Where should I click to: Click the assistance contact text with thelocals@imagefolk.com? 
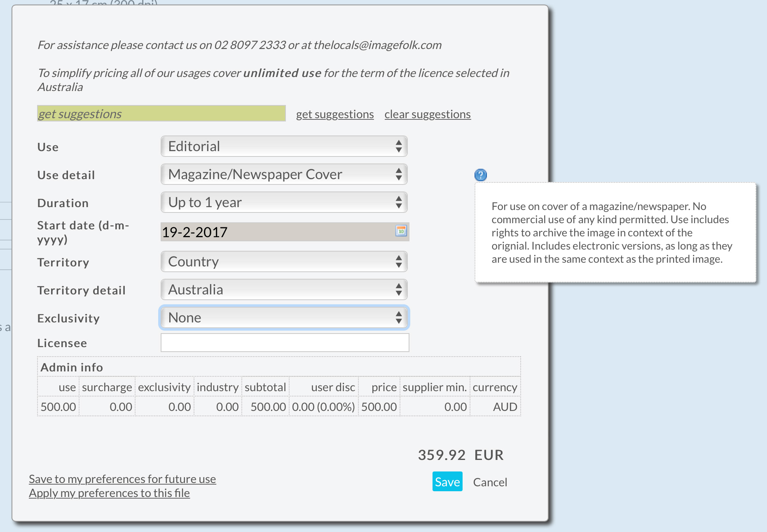pos(239,45)
